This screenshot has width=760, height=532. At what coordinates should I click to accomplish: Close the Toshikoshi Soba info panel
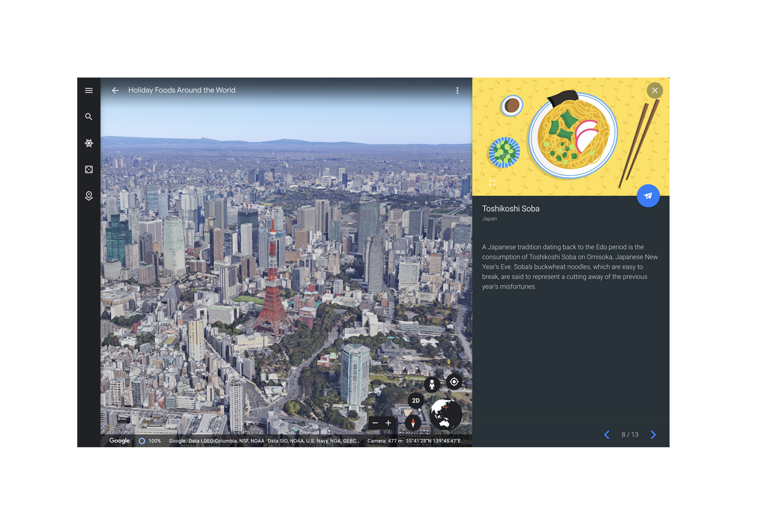tap(654, 90)
